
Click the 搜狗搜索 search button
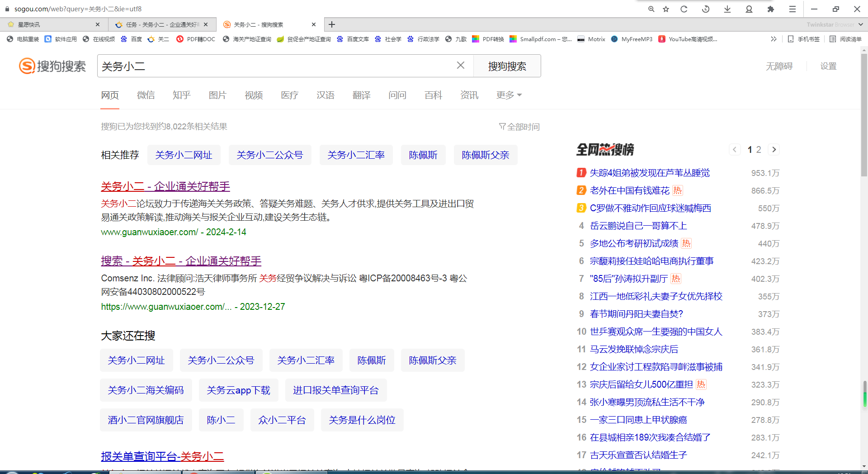click(507, 66)
